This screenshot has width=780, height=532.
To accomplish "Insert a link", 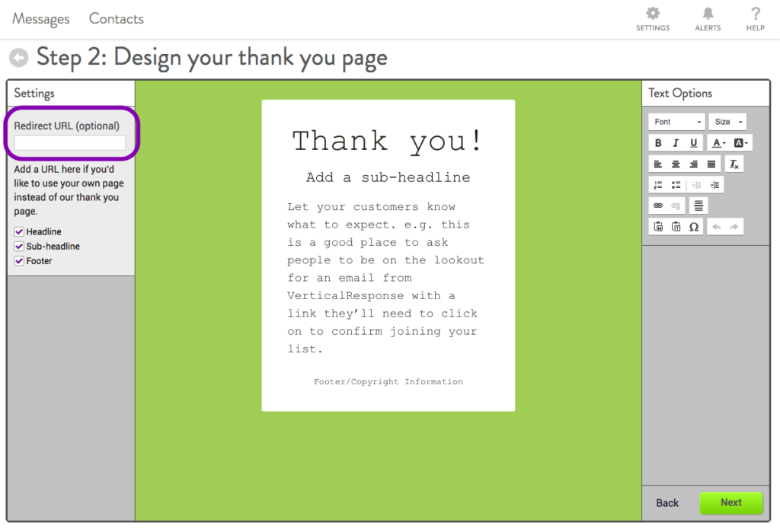I will click(x=660, y=205).
